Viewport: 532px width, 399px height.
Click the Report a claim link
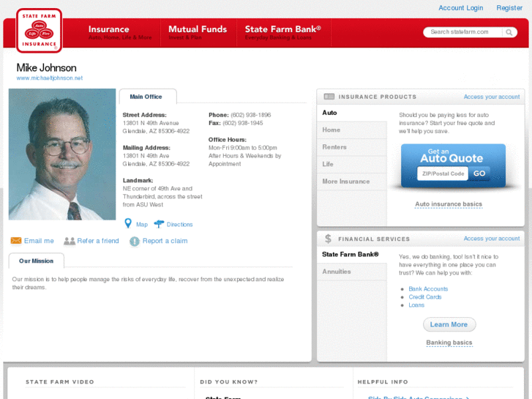tap(165, 241)
